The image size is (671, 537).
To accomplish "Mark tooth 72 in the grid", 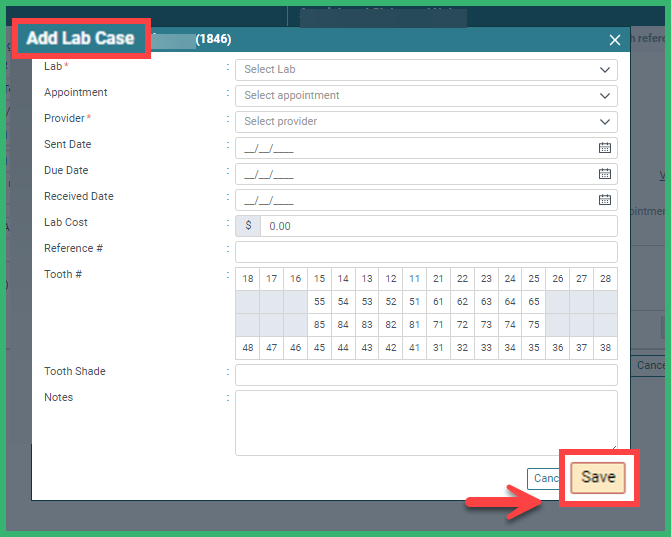I will [x=462, y=325].
